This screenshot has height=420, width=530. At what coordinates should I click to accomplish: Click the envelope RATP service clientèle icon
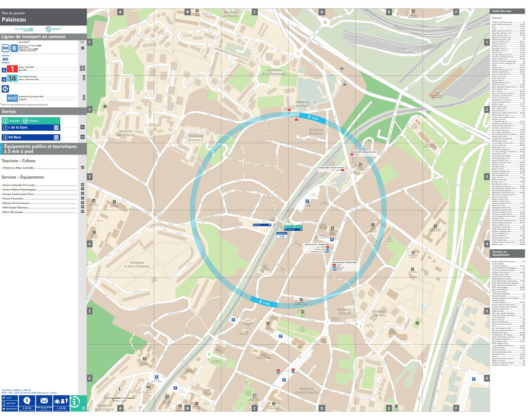44,400
